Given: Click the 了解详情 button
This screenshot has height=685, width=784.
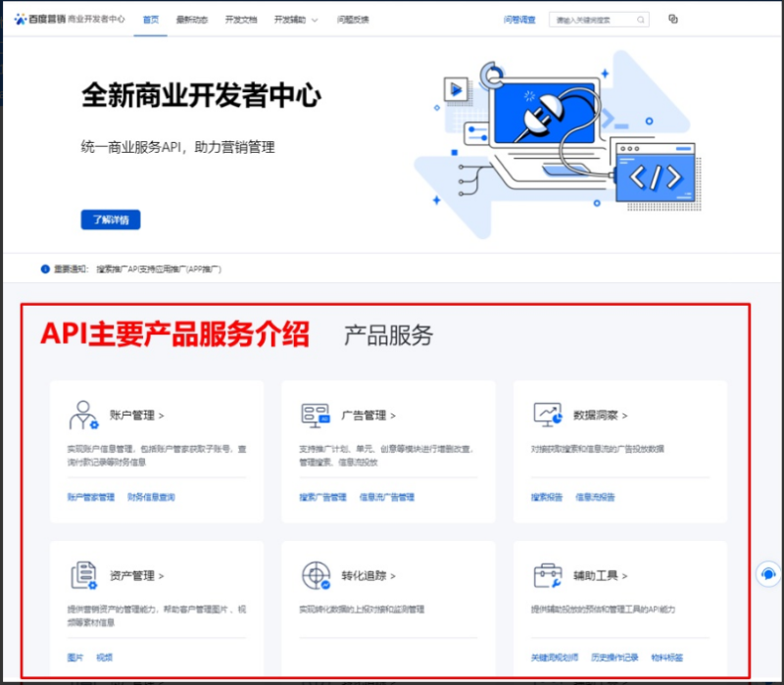Looking at the screenshot, I should (x=110, y=220).
